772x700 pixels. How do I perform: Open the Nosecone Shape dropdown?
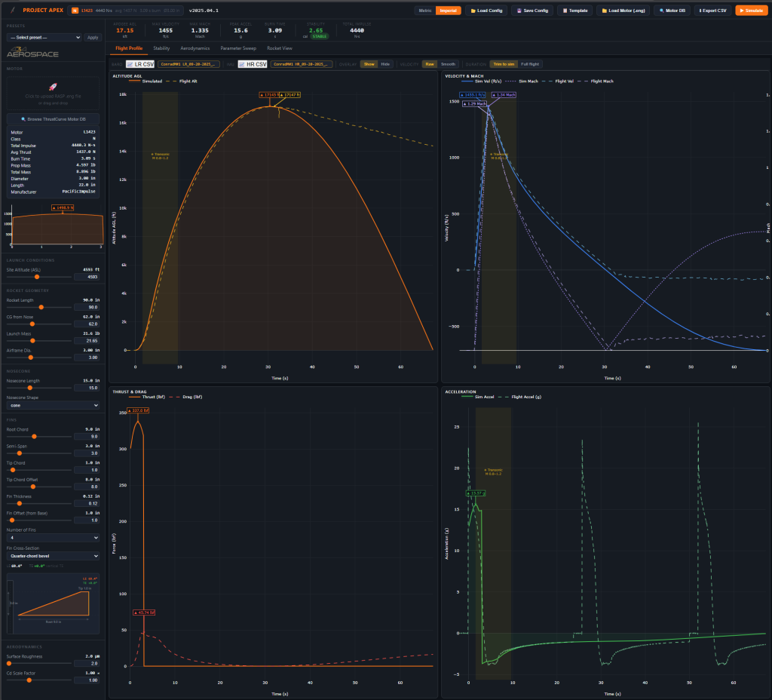[x=54, y=405]
